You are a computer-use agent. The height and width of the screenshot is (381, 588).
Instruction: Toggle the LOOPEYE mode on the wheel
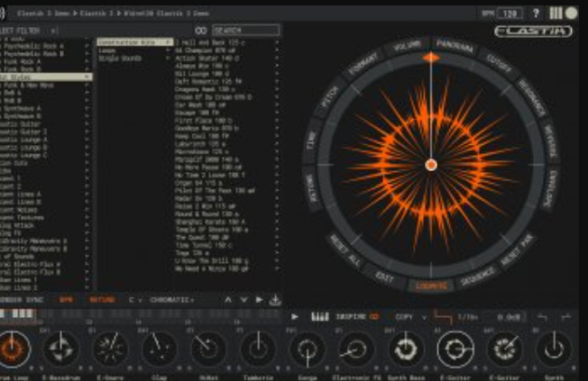tap(431, 286)
